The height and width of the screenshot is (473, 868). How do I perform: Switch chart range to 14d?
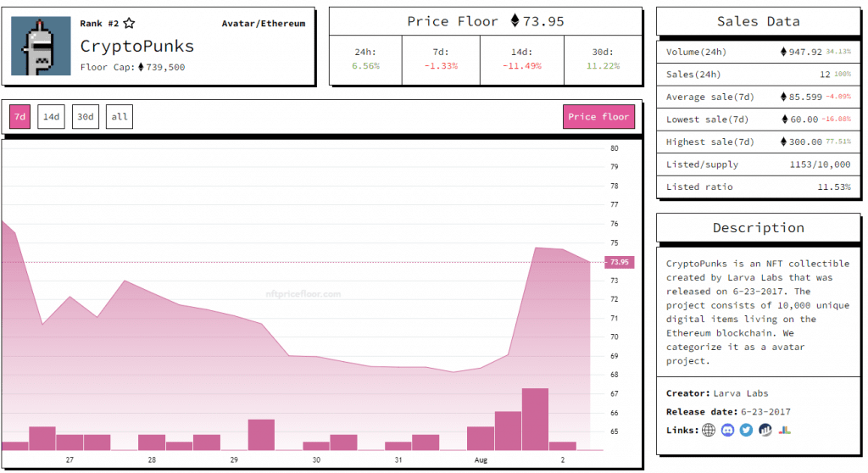point(51,117)
